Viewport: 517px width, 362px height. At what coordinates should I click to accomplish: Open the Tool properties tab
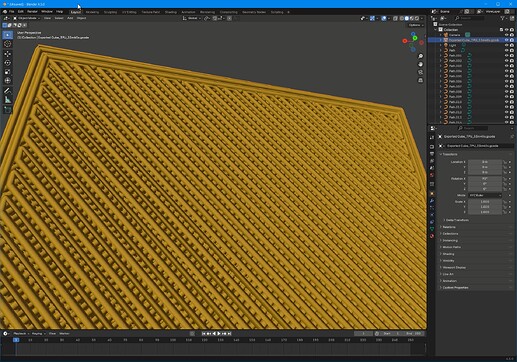[x=432, y=138]
